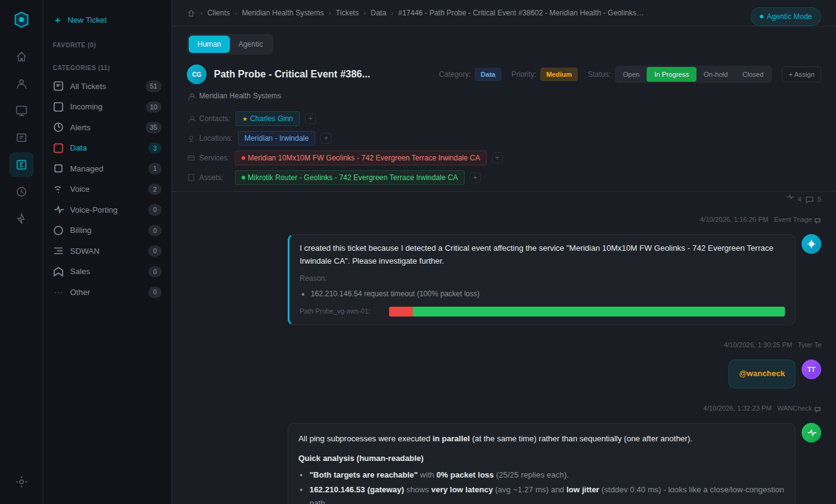The image size is (836, 504).
Task: Open the lightning bolt automation icon
Action: (x=22, y=218)
